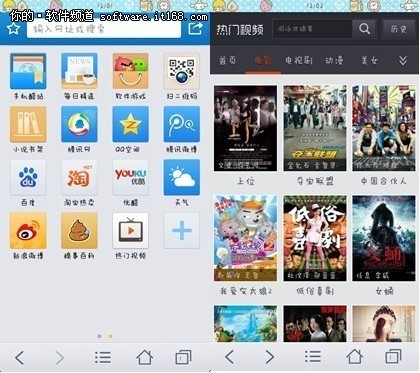
Task: Open the Youku 优酷 icon
Action: 130,177
